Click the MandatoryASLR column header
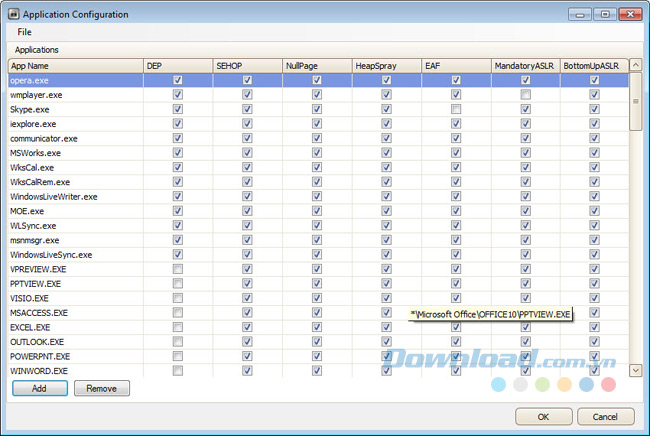The height and width of the screenshot is (436, 650). tap(526, 66)
